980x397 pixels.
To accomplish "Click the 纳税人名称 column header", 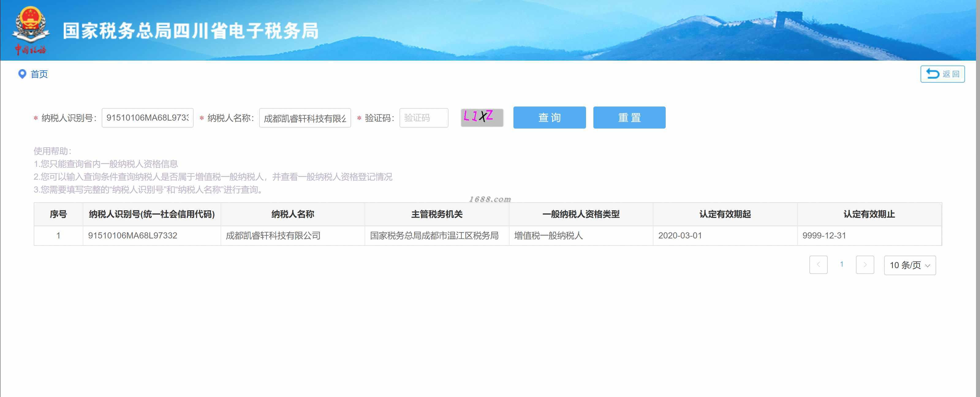I will coord(293,214).
